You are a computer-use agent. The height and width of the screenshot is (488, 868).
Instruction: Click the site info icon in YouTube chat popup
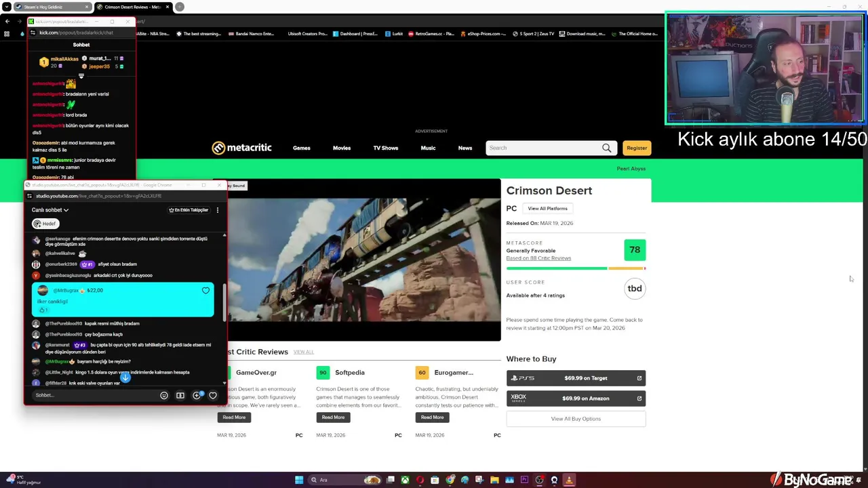(x=29, y=196)
